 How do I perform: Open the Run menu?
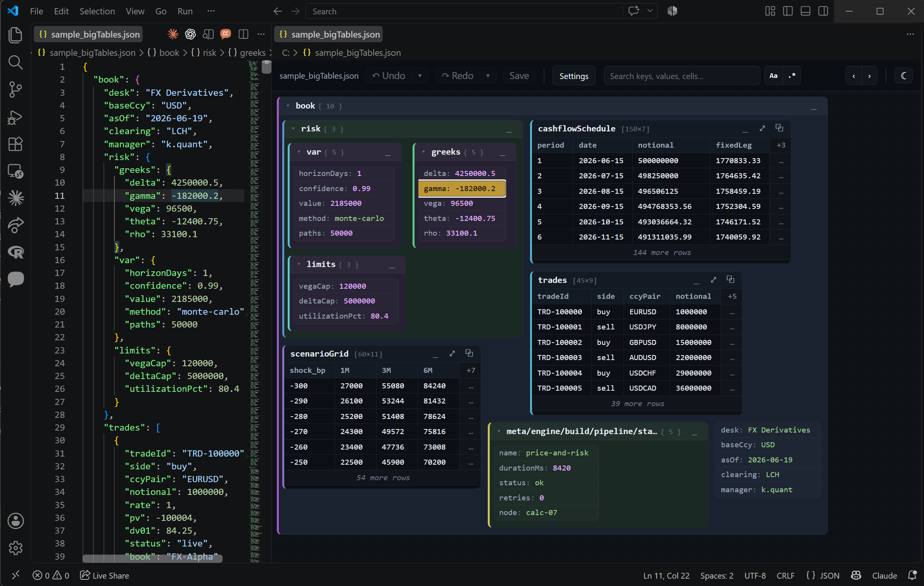pos(185,11)
